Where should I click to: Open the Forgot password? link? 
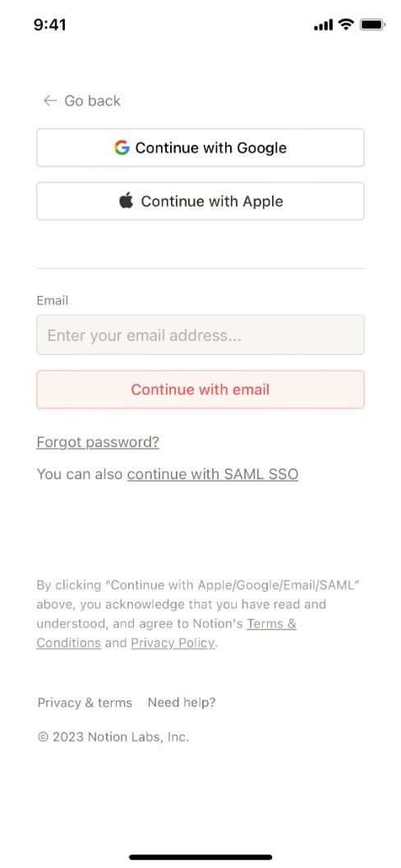tap(98, 442)
